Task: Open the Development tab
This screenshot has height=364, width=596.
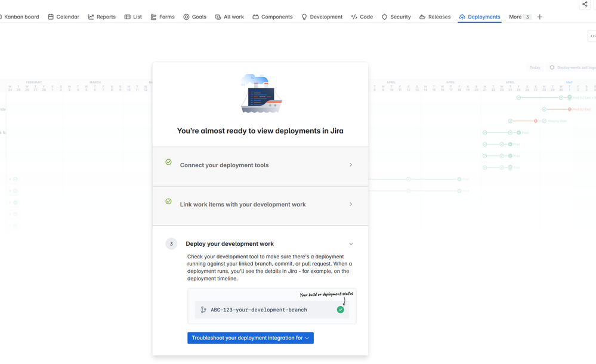Action: 322,17
